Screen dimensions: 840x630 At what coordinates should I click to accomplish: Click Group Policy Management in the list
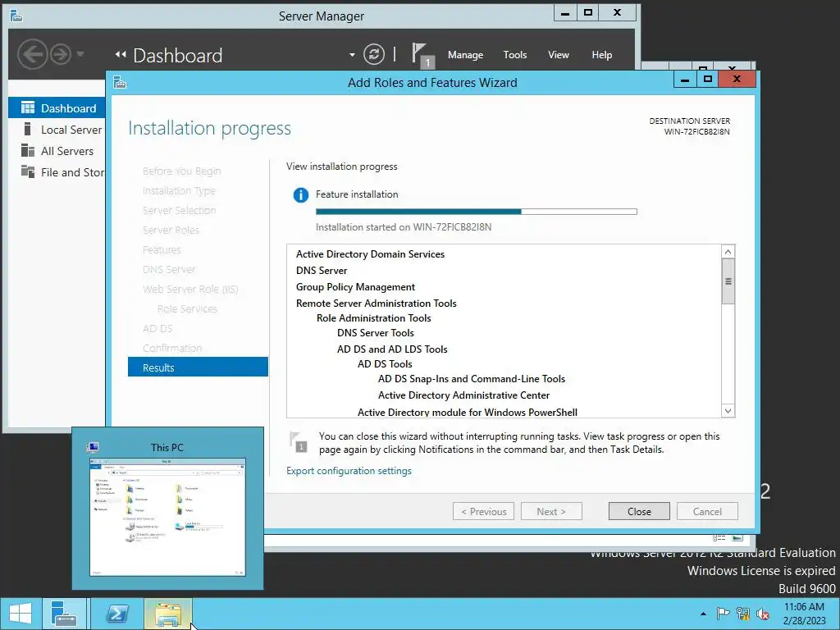click(x=355, y=287)
